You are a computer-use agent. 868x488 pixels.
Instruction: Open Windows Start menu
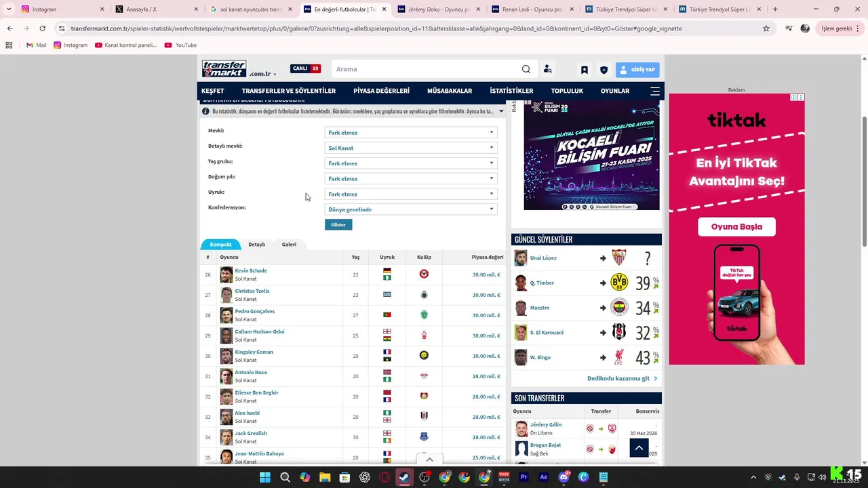tap(264, 477)
